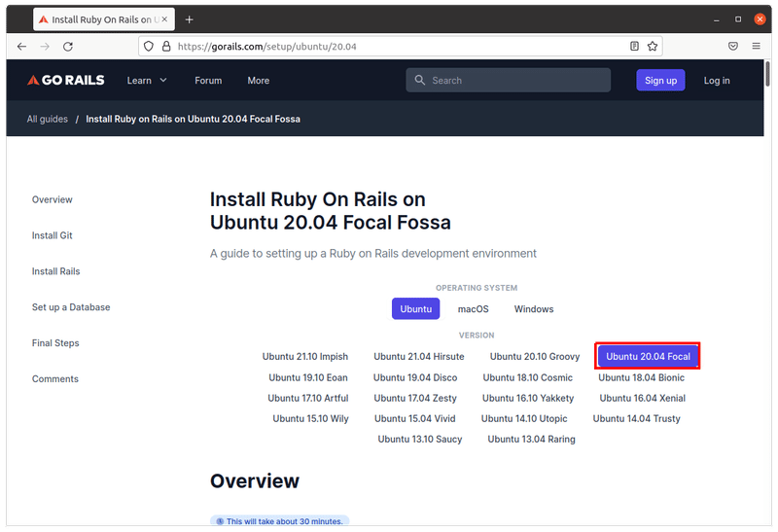This screenshot has width=778, height=532.
Task: Reload the page with refresh icon
Action: tap(68, 46)
